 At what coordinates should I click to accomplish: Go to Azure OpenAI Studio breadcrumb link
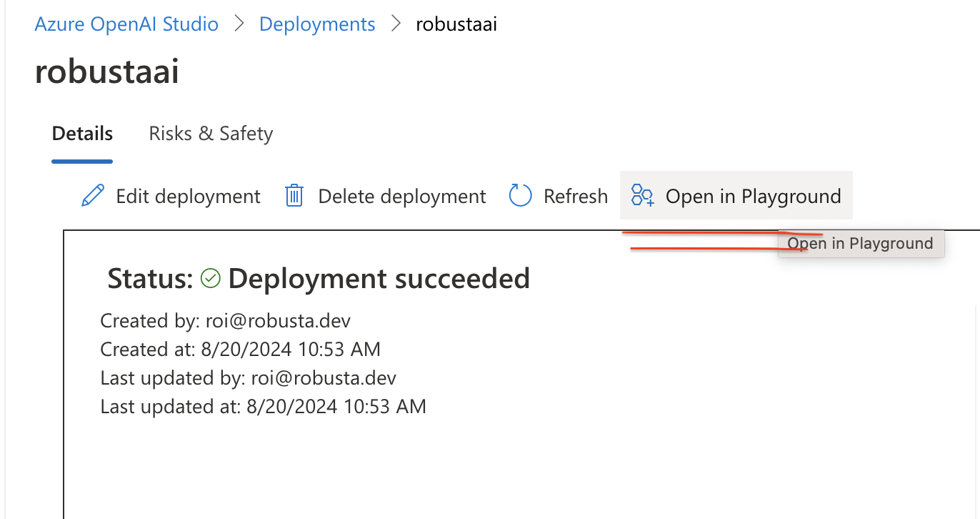(126, 24)
